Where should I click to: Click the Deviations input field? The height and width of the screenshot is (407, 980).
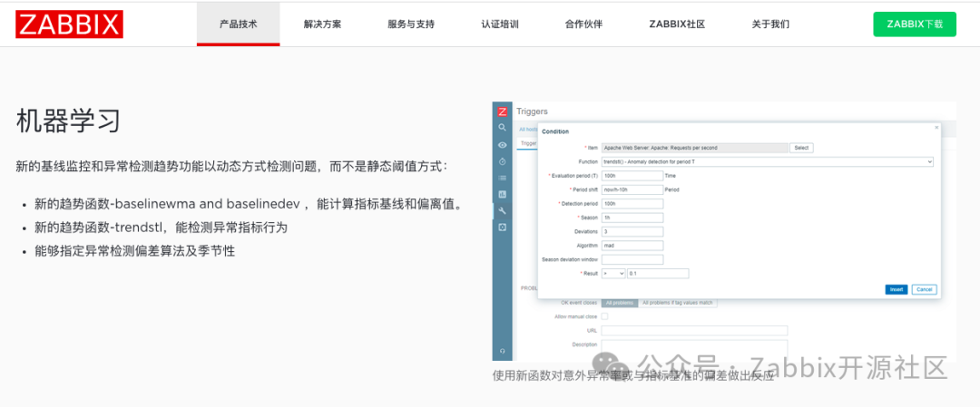[x=632, y=231]
